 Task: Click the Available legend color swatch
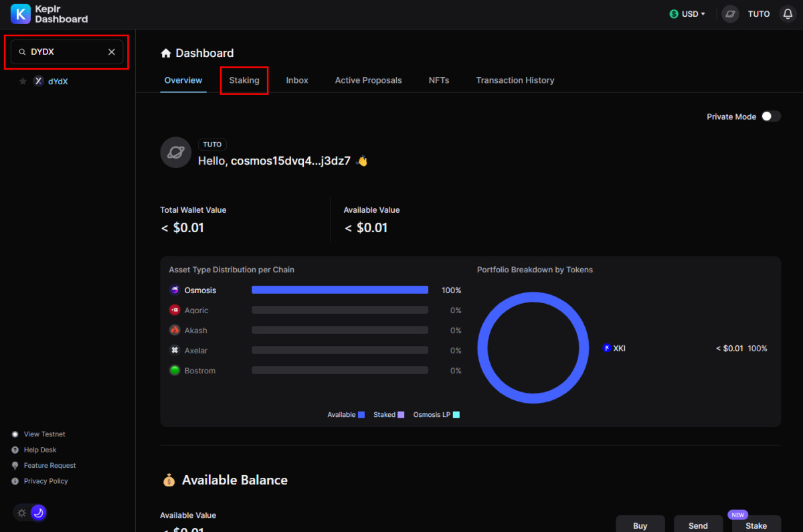click(361, 415)
